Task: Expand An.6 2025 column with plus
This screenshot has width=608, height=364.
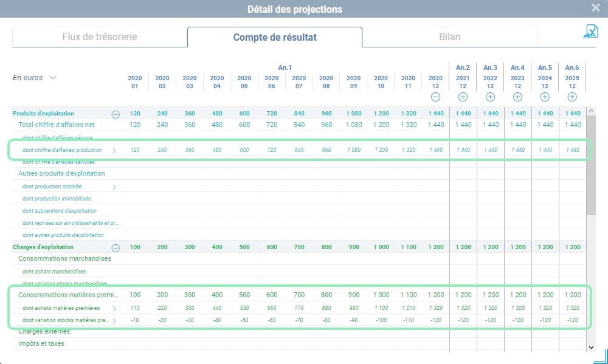Action: click(x=572, y=97)
